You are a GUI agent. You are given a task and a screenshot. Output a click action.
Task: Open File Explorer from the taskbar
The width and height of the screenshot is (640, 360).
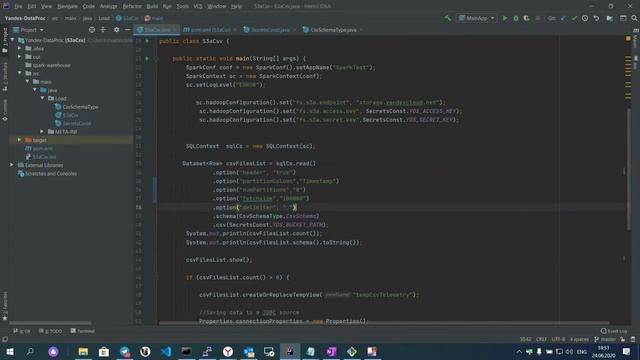click(x=83, y=351)
